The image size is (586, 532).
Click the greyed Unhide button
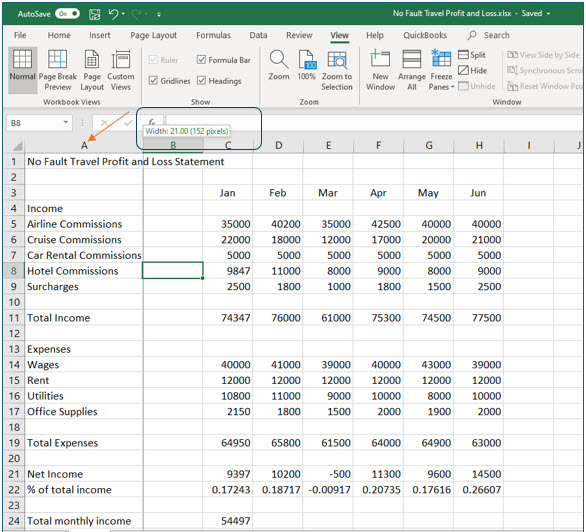[x=477, y=86]
